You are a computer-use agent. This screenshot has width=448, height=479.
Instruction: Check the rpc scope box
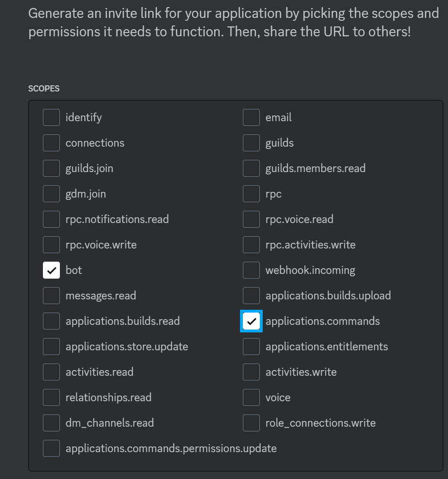[x=251, y=194]
